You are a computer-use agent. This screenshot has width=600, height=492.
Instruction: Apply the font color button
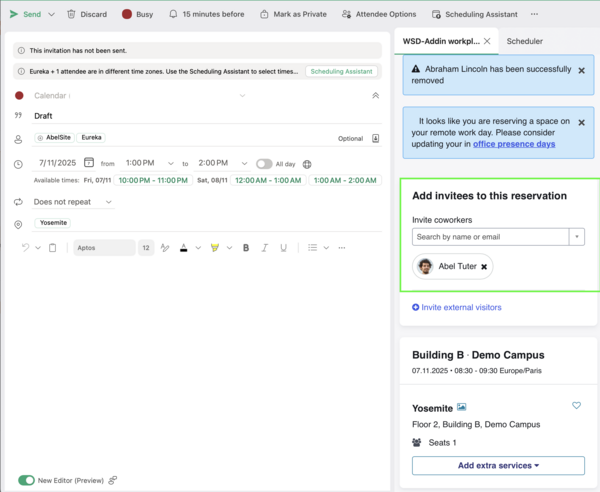tap(184, 248)
